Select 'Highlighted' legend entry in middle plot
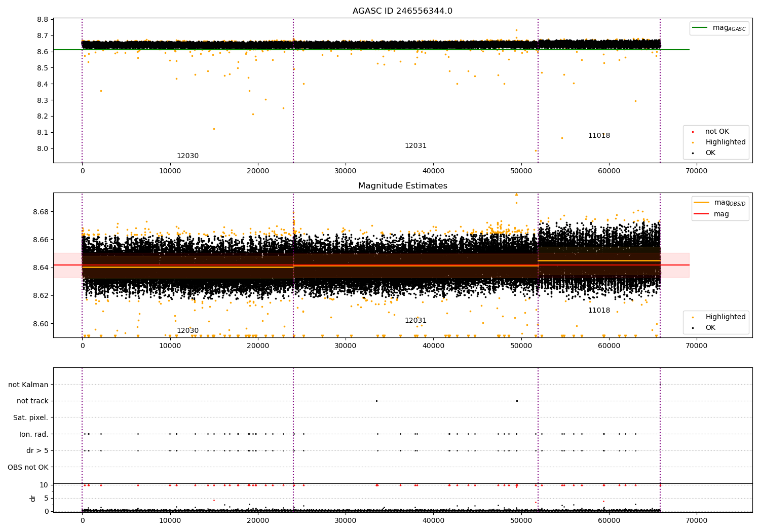This screenshot has height=532, width=760. click(x=726, y=317)
